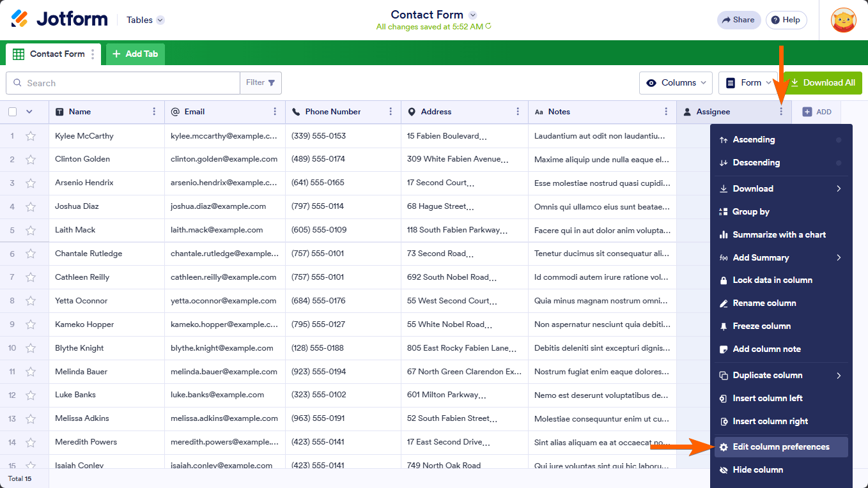868x488 pixels.
Task: Open the three-dot menu on Name column
Action: pos(154,112)
